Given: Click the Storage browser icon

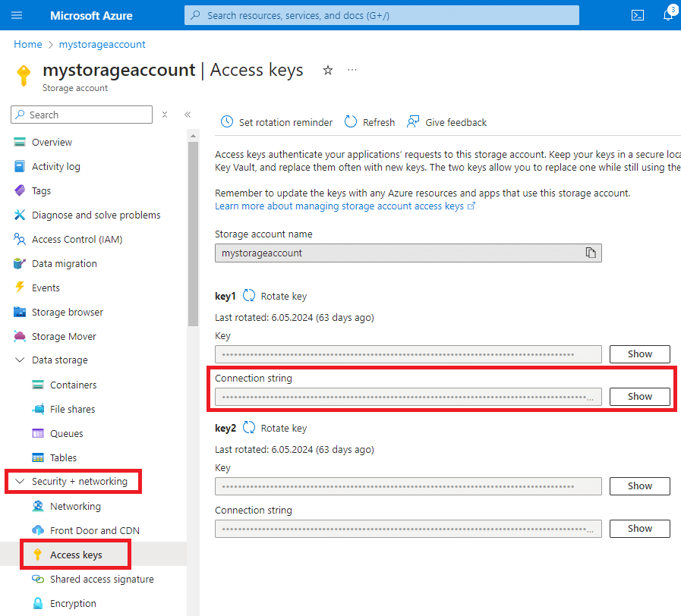Looking at the screenshot, I should (x=20, y=312).
